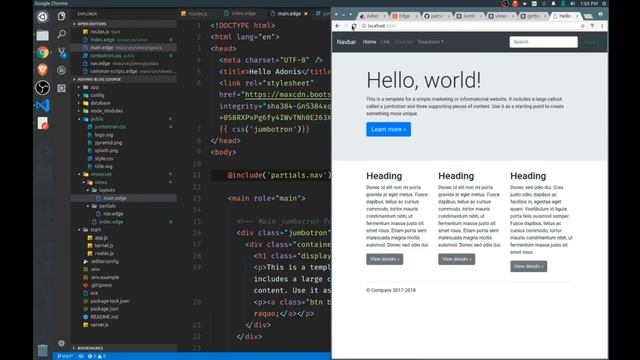Launch Brave browser from the dock
Screen dimensions: 640x360
pyautogui.click(x=42, y=70)
